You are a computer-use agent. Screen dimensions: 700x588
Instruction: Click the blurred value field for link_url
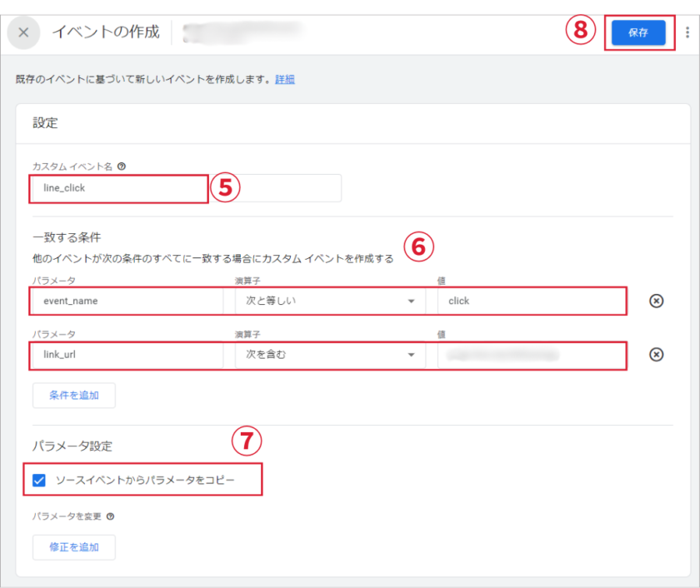coord(529,355)
